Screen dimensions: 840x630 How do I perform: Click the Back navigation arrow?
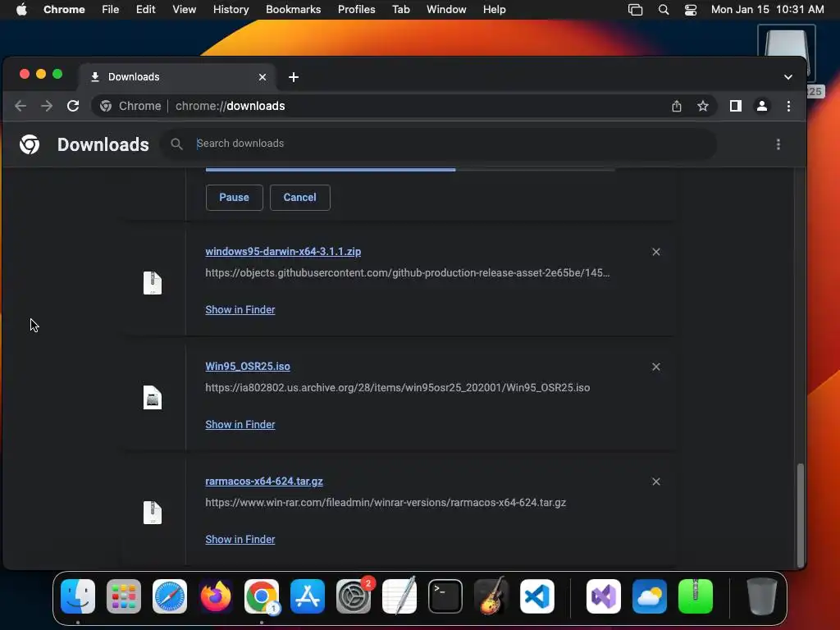21,106
